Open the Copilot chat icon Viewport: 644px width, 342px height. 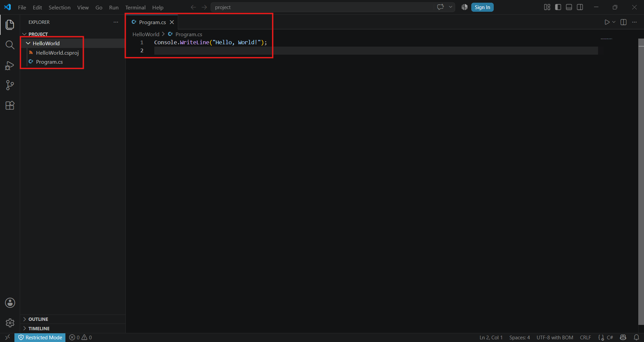[x=440, y=7]
